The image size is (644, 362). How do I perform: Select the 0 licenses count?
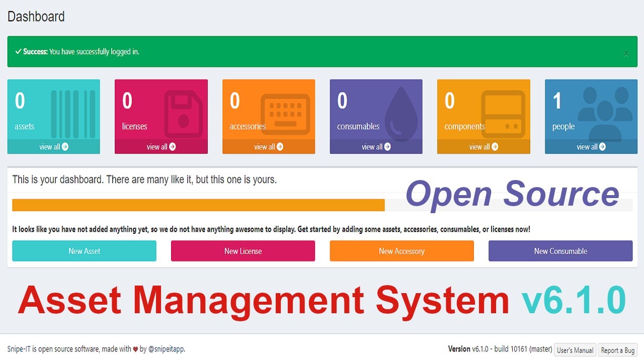point(127,101)
